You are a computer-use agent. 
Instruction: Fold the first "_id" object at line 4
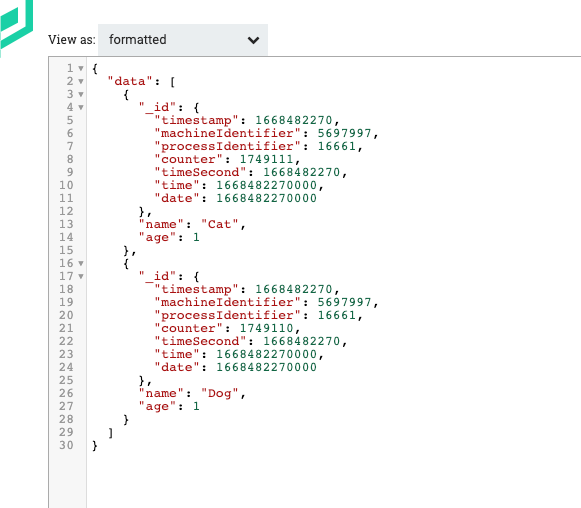pos(81,107)
